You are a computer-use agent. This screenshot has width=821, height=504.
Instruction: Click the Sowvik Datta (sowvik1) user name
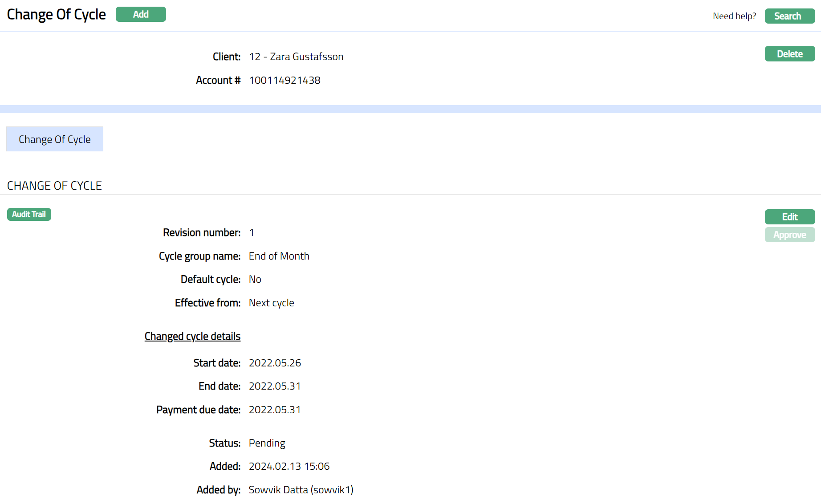[x=301, y=490]
